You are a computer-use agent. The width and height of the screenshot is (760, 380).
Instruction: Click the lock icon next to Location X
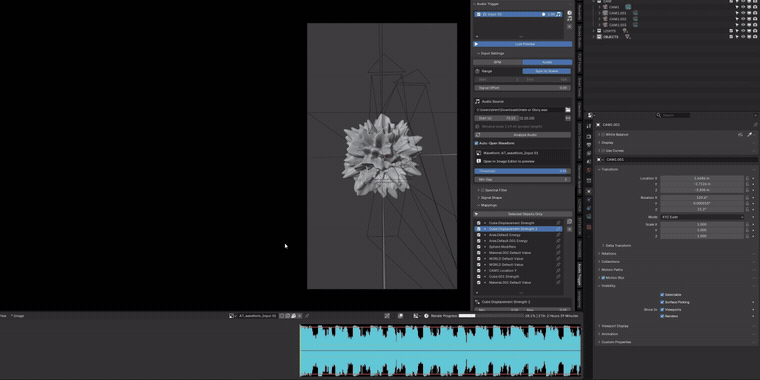point(747,178)
